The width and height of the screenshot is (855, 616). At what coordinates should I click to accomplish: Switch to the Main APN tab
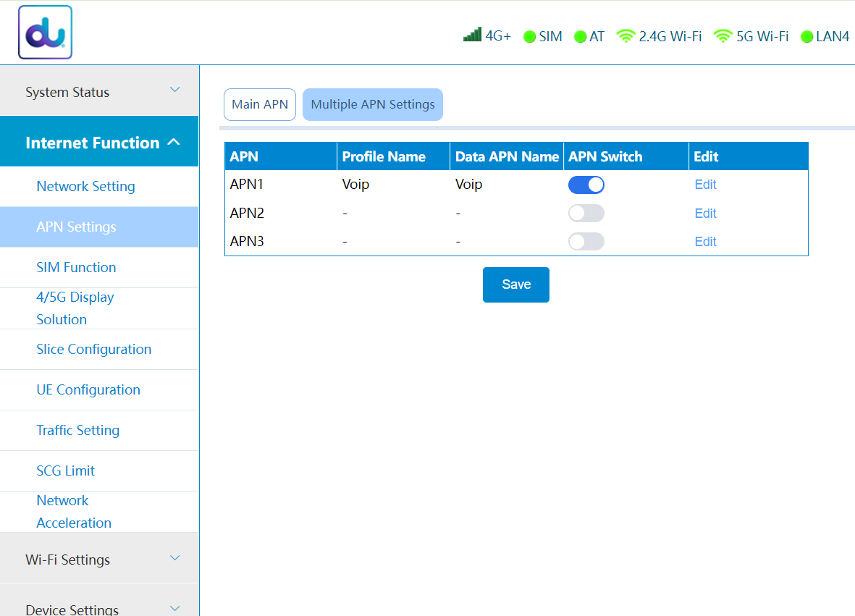point(260,104)
